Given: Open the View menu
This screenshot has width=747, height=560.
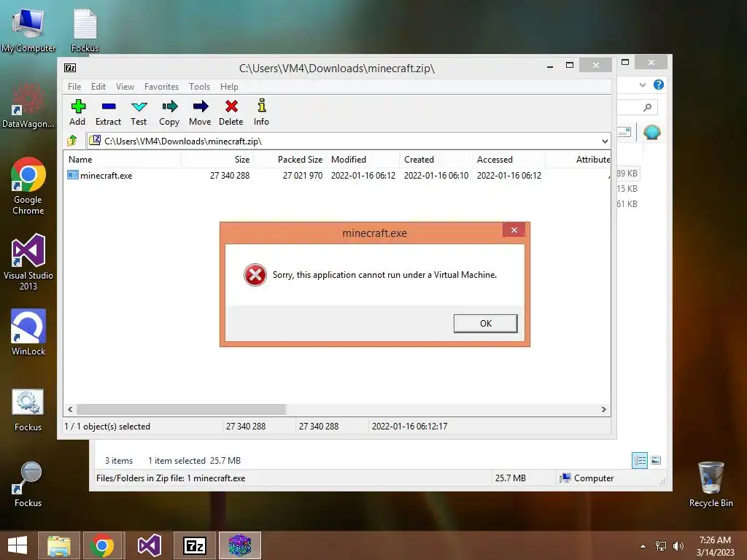Looking at the screenshot, I should [x=125, y=87].
